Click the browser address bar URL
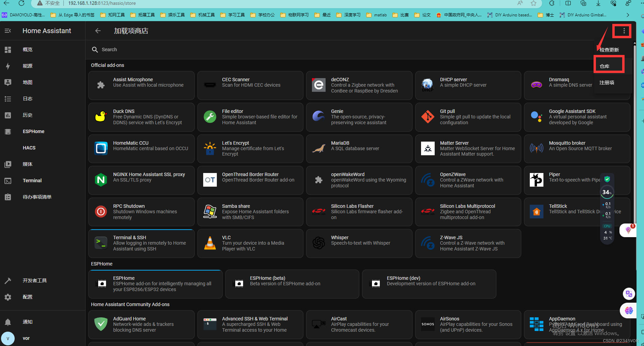Screen dimensions: 644x346 click(102, 3)
